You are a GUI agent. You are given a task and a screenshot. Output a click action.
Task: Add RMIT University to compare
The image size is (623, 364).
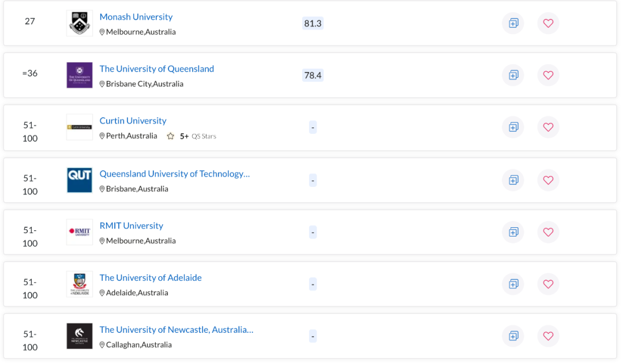coord(513,232)
